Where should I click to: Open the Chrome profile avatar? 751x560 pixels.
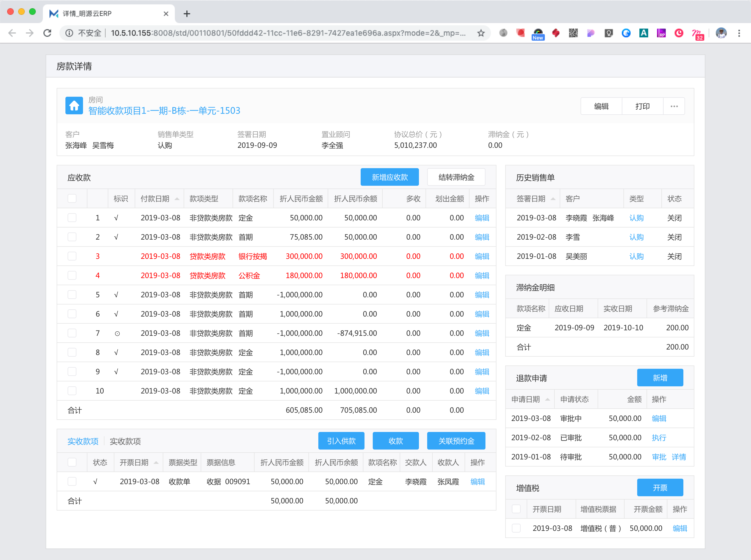(x=721, y=33)
